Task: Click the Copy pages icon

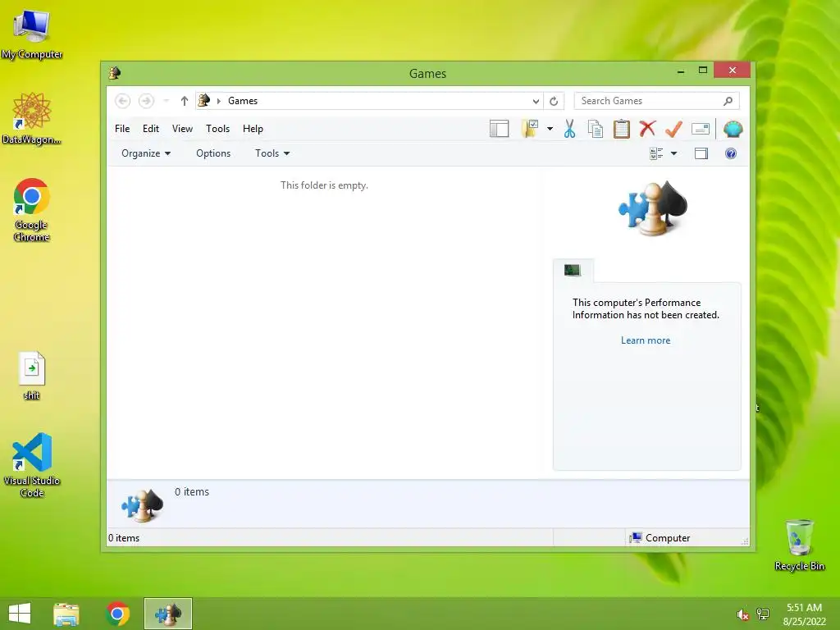Action: [596, 129]
